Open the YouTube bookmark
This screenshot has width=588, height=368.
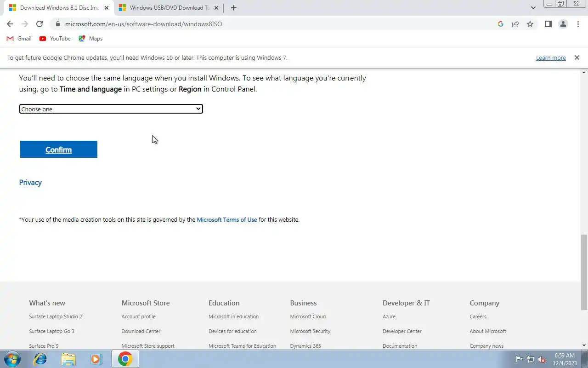coord(55,39)
